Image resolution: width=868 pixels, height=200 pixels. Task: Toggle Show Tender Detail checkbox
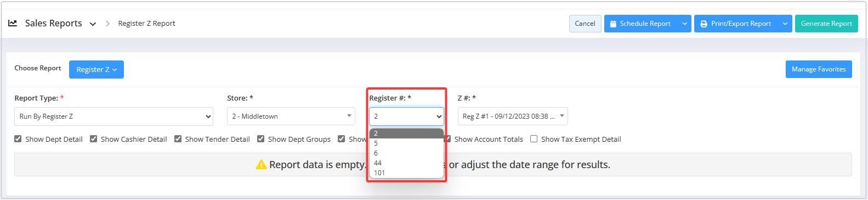[x=178, y=139]
